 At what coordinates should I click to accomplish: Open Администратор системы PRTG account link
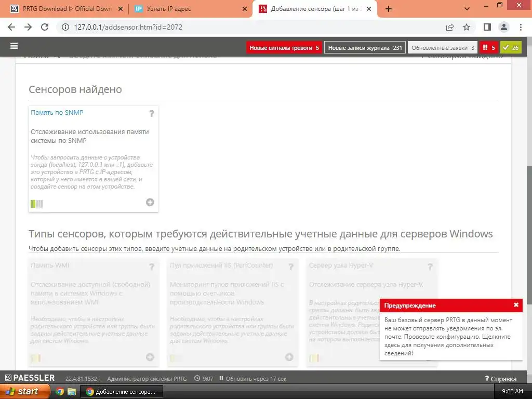[x=147, y=379]
